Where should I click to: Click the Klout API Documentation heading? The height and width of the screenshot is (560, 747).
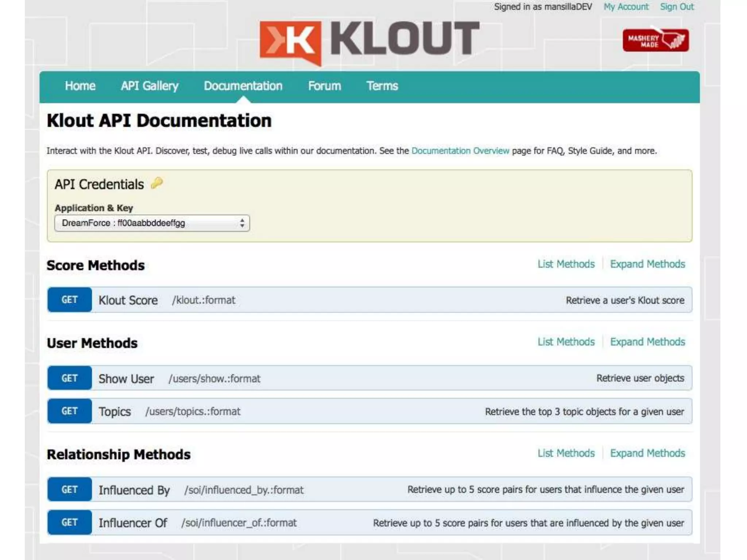point(159,121)
